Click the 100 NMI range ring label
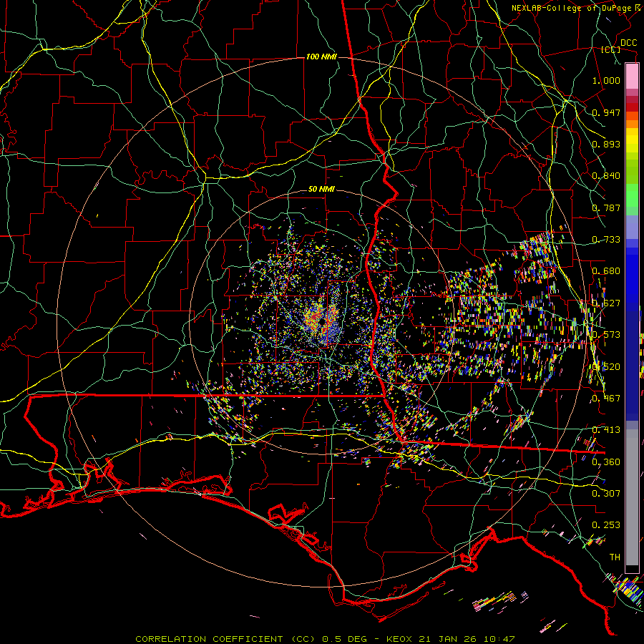The height and width of the screenshot is (644, 644). point(321,57)
